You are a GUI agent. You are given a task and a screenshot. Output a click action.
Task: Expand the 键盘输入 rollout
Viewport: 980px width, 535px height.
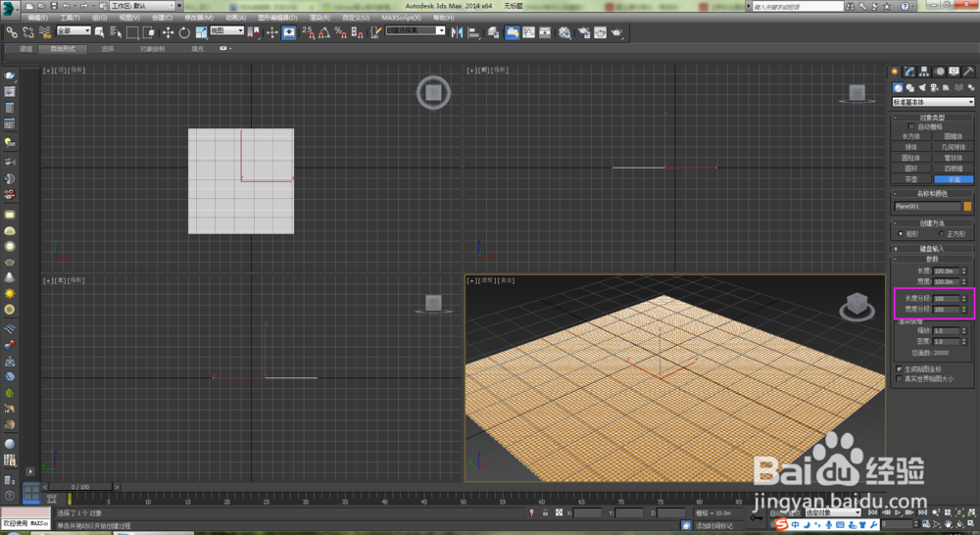[x=932, y=249]
